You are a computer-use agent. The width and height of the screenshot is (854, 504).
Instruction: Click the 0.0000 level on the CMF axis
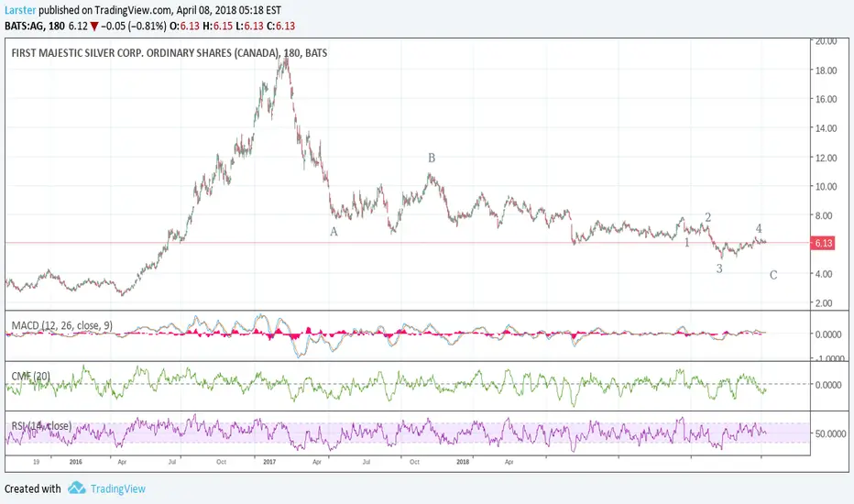pyautogui.click(x=828, y=385)
